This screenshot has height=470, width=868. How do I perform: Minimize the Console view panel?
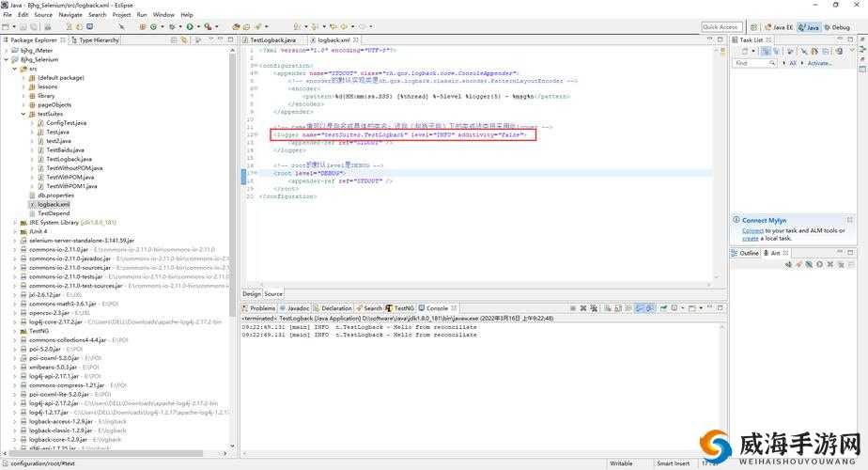tap(710, 307)
